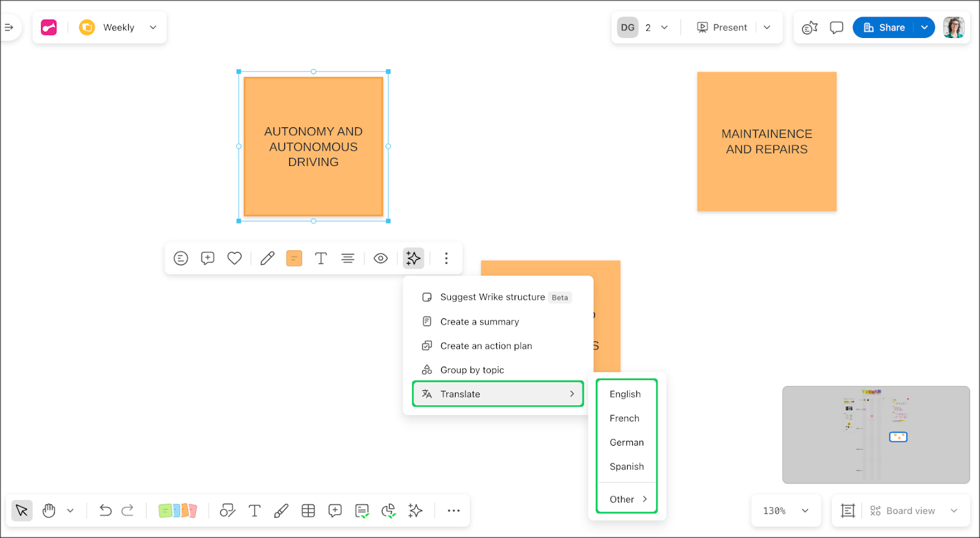Viewport: 980px width, 538px height.
Task: Click the Present button
Action: [x=722, y=28]
